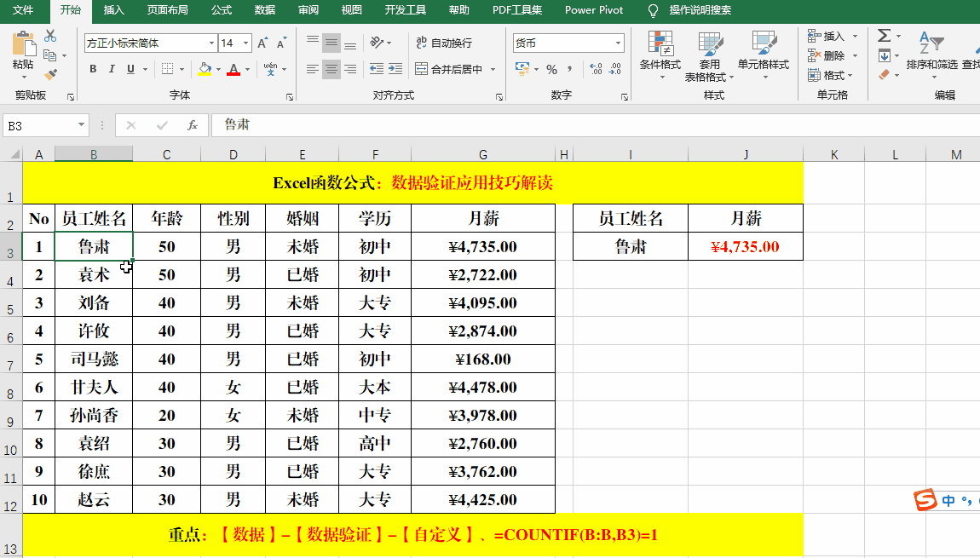Click inside the formula bar showing 鲁肃
The height and width of the screenshot is (558, 980).
coord(594,125)
